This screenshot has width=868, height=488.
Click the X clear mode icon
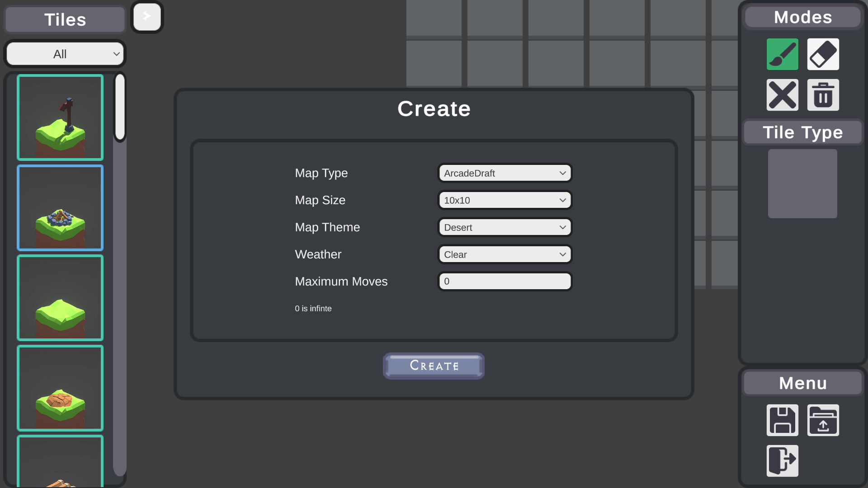coord(782,95)
